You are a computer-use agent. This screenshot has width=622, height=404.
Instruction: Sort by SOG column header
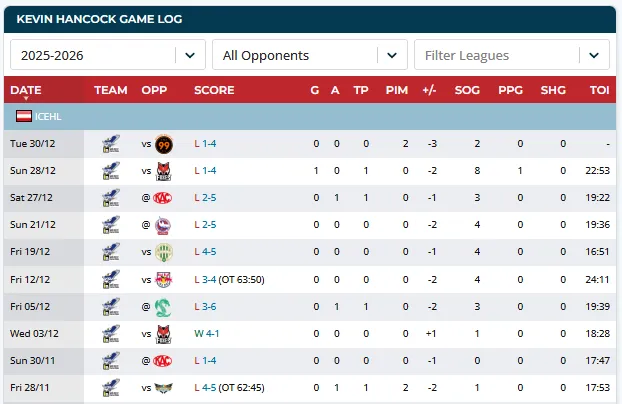click(466, 90)
